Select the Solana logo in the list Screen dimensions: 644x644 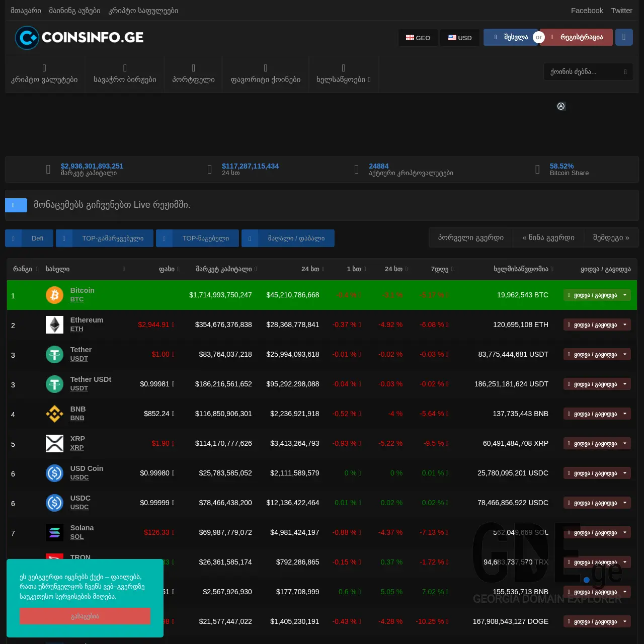54,532
